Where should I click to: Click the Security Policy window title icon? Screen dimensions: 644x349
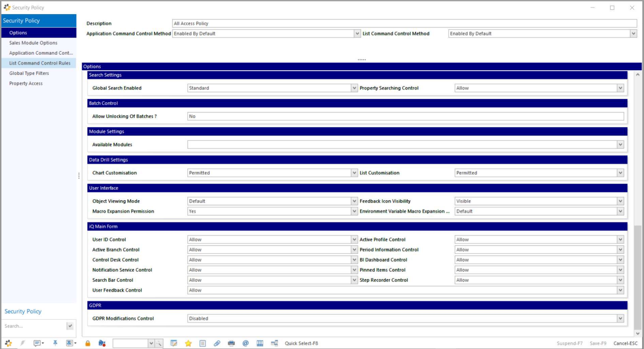click(x=7, y=8)
